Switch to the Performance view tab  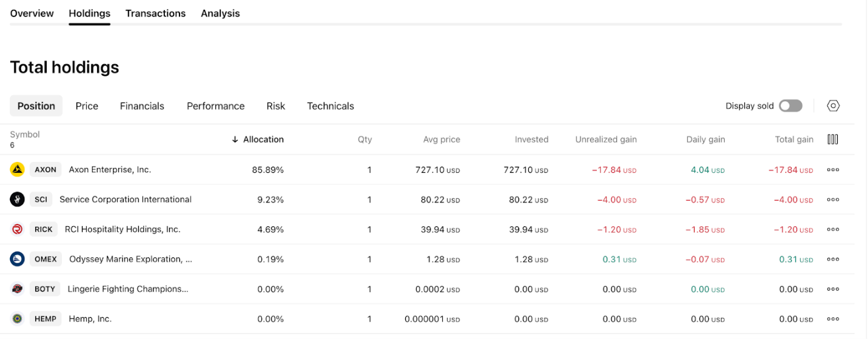point(215,106)
